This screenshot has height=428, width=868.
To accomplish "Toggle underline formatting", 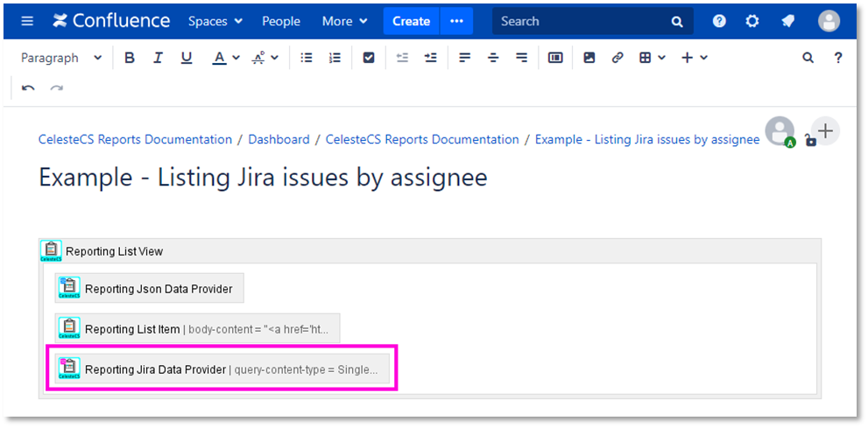I will [x=187, y=58].
